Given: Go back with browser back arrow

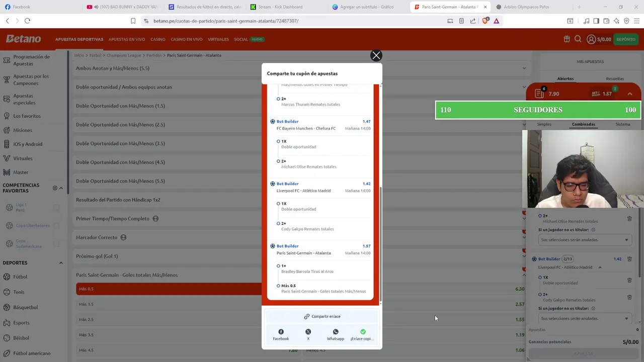Looking at the screenshot, I should point(8,21).
